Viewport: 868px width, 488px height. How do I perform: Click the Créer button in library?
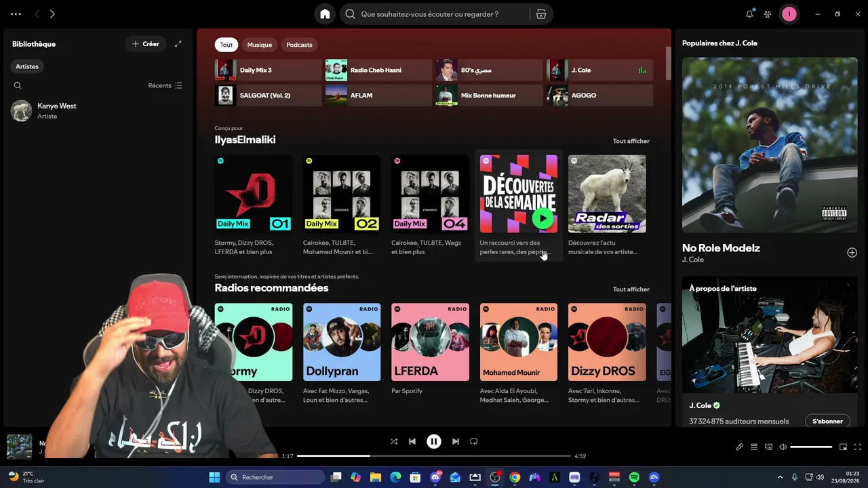(145, 44)
